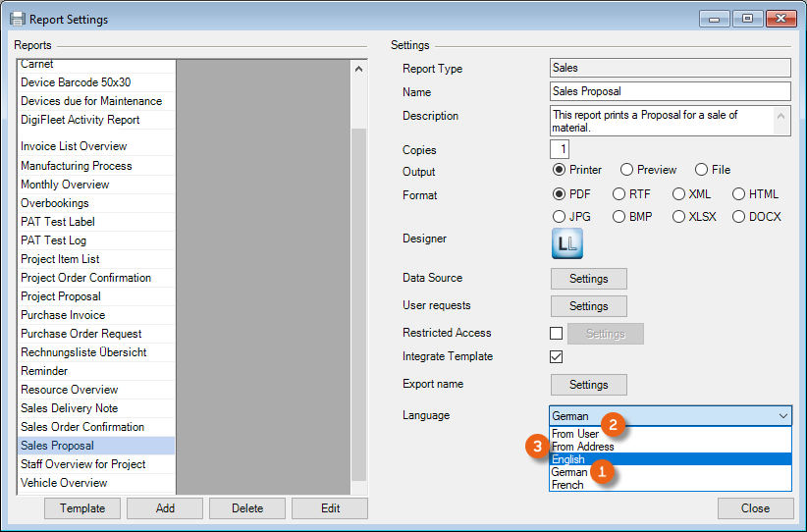Enable the Restricted Access checkbox

pos(557,334)
